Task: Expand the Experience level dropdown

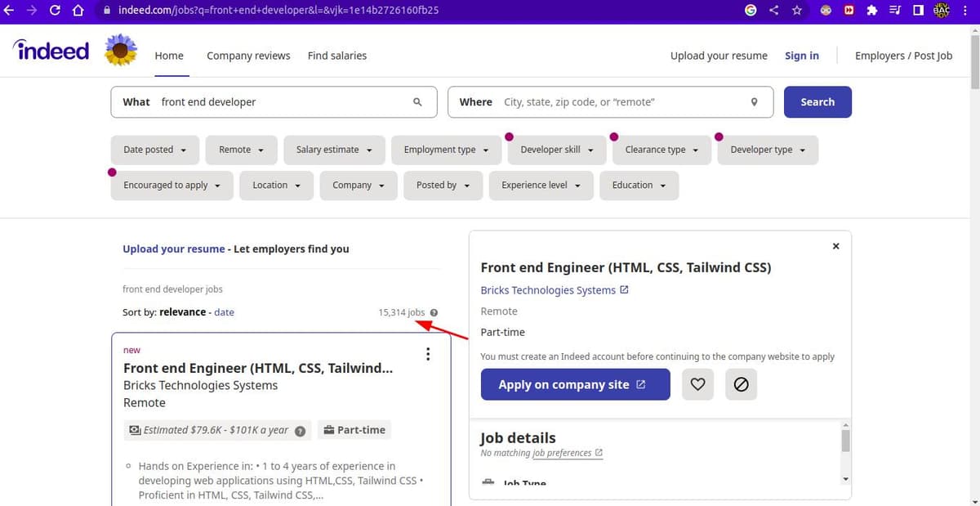Action: click(x=541, y=186)
